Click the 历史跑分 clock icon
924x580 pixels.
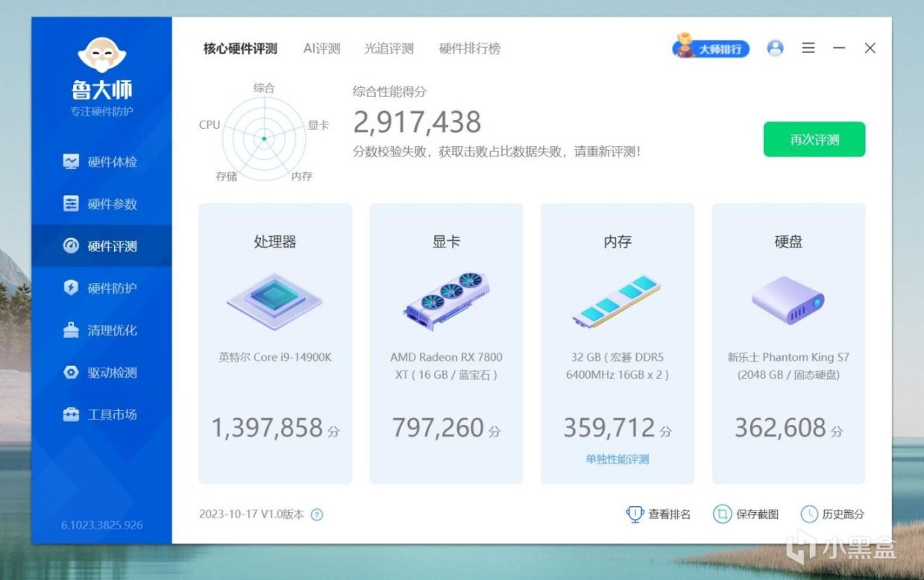[x=809, y=514]
